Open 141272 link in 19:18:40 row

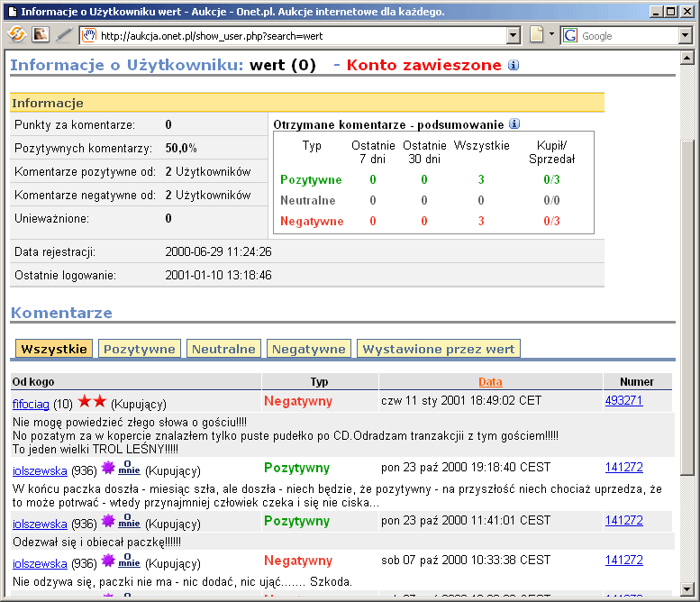[x=623, y=468]
